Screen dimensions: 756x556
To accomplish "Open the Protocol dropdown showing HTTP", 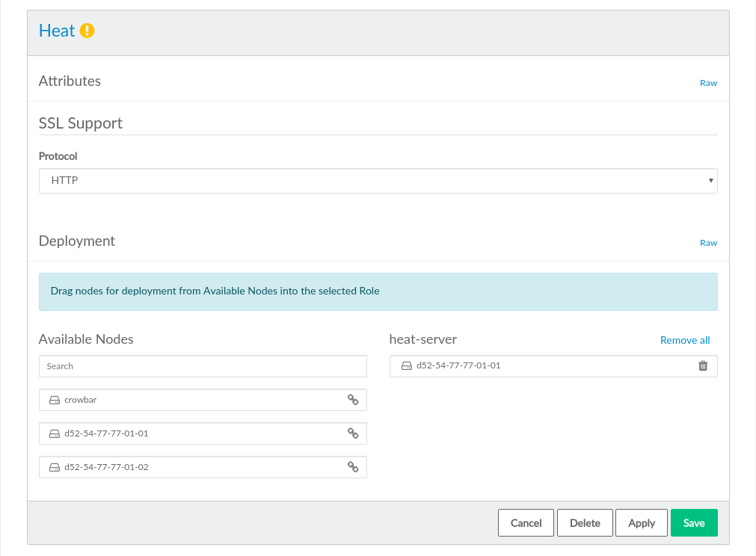I will (x=378, y=181).
